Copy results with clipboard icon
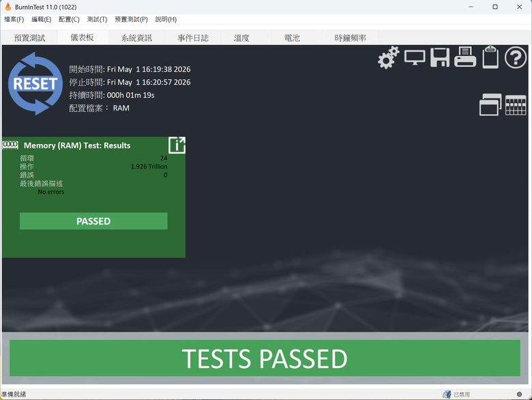Image resolution: width=532 pixels, height=400 pixels. coord(490,57)
